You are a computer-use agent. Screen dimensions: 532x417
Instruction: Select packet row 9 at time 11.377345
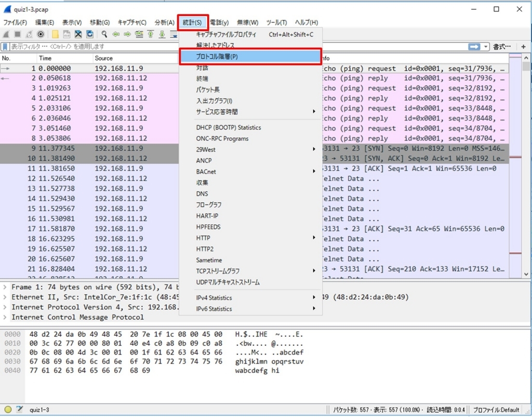tap(254, 148)
